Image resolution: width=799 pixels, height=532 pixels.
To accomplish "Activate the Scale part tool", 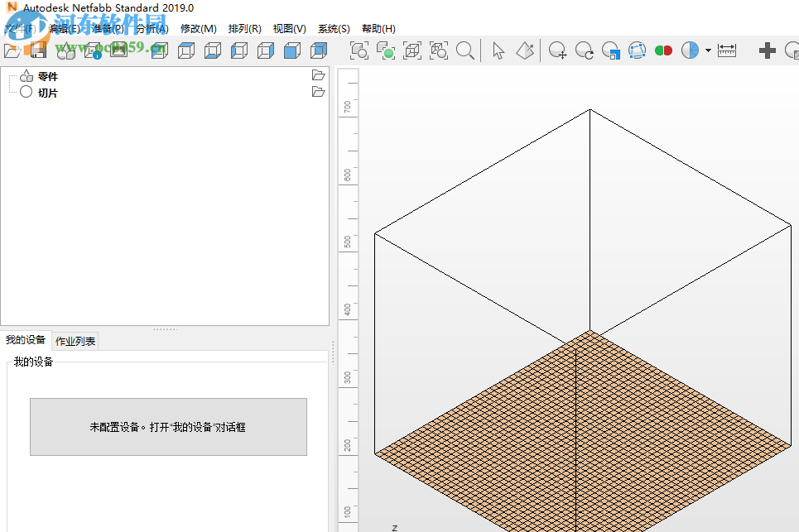I will tap(610, 50).
